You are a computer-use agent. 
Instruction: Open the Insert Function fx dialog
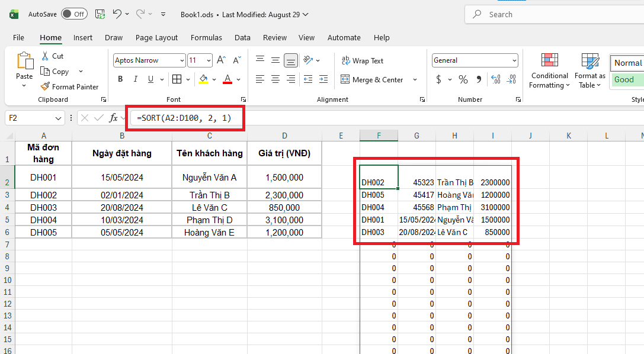113,118
